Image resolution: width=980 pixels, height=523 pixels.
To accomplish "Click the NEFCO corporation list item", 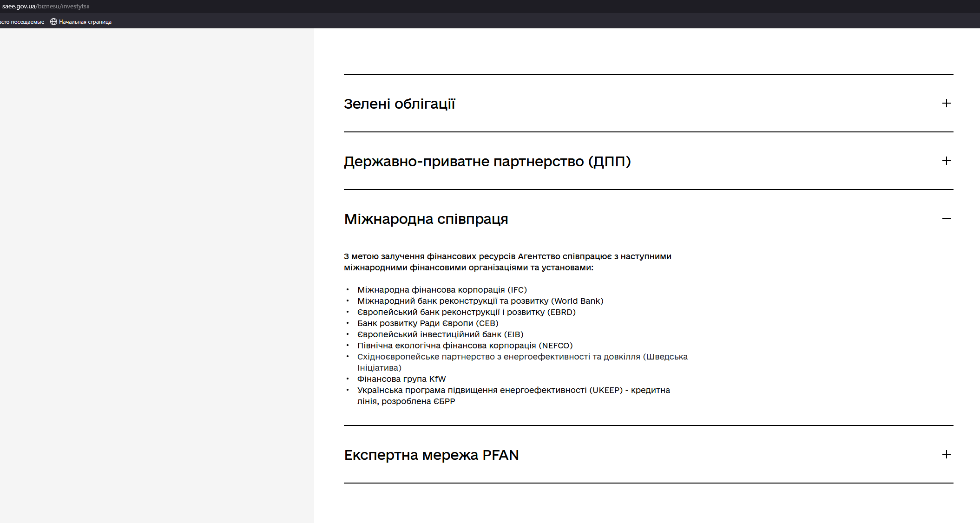I will (465, 346).
